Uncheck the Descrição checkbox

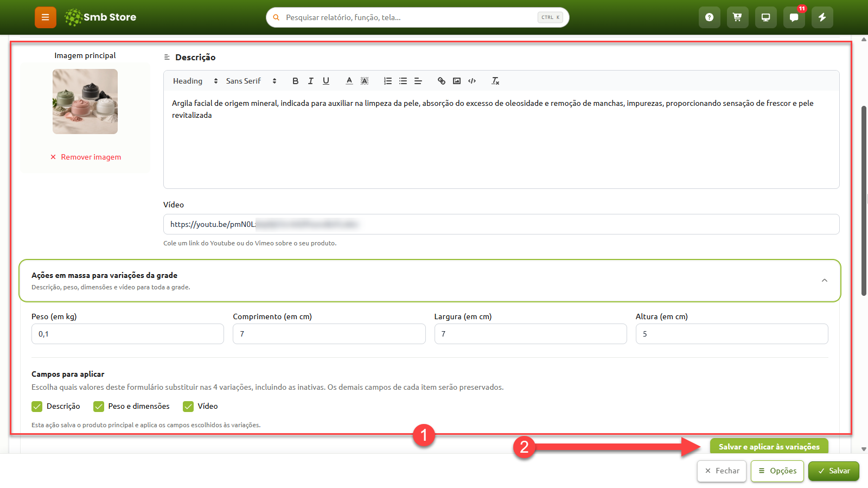tap(37, 406)
